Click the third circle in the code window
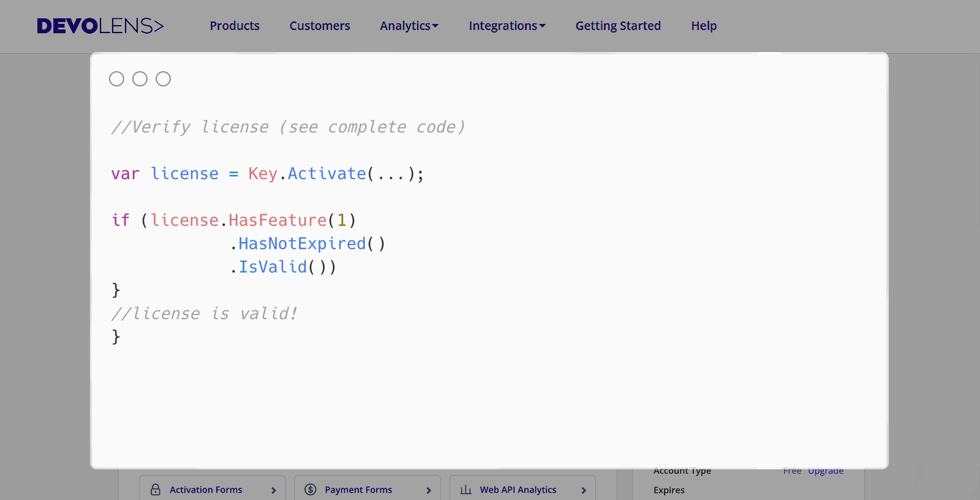The height and width of the screenshot is (500, 980). (x=163, y=79)
